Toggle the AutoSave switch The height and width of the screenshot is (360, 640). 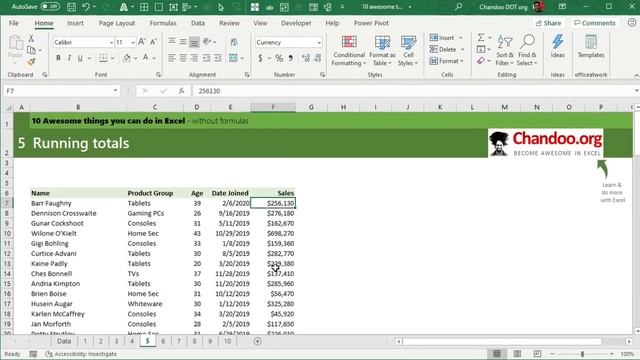tap(50, 7)
